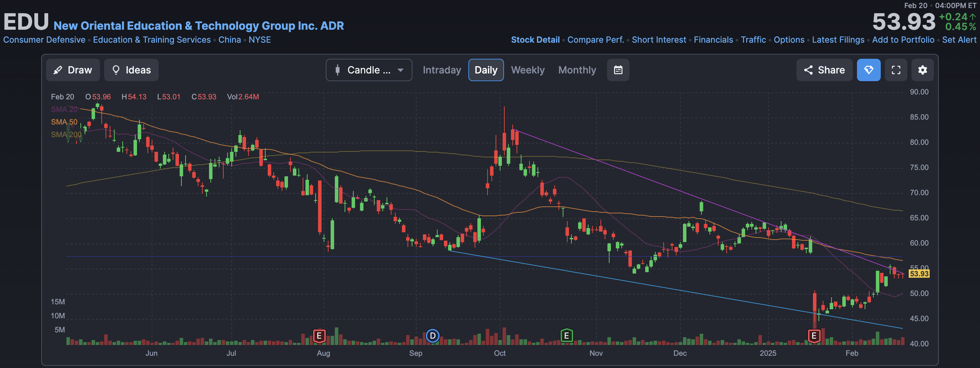Click the SMA 20 legend label
The image size is (980, 368).
tap(64, 109)
